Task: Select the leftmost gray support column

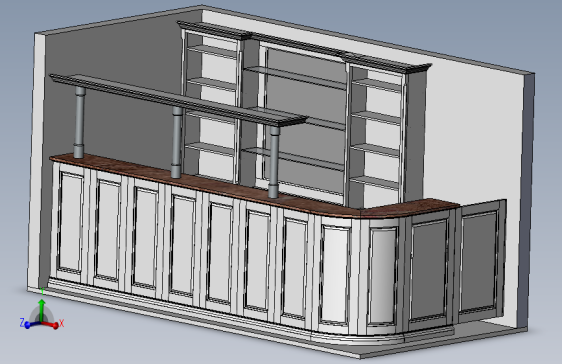Action: (x=79, y=123)
